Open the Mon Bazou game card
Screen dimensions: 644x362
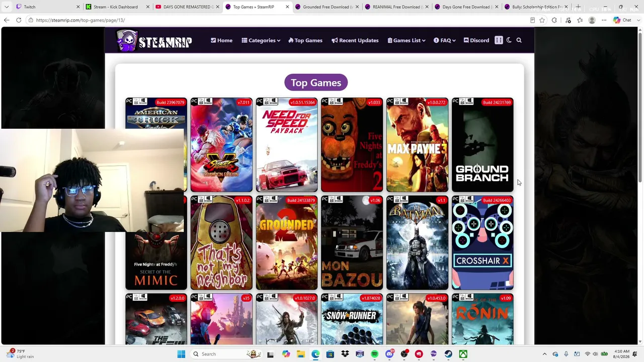(352, 243)
